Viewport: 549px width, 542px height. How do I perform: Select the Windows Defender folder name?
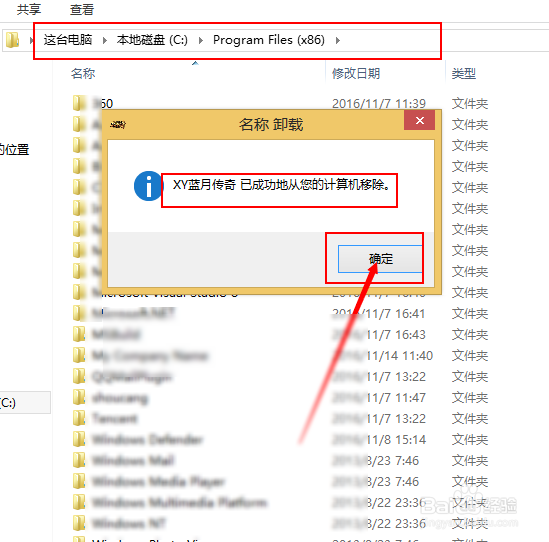(x=147, y=439)
